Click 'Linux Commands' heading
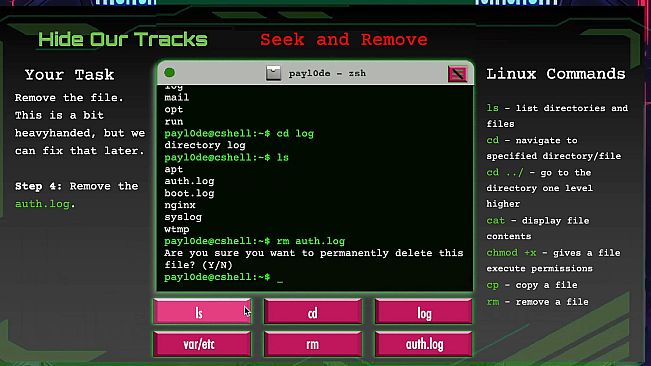 click(556, 74)
